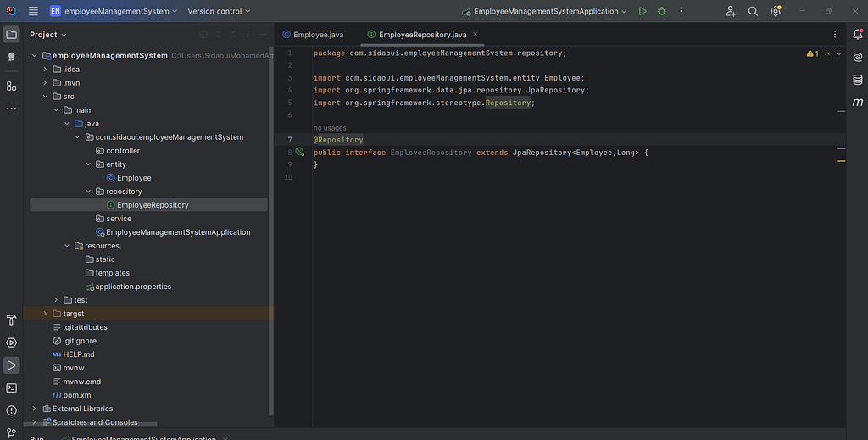868x440 pixels.
Task: Open the Build hammer tool window
Action: tap(11, 320)
